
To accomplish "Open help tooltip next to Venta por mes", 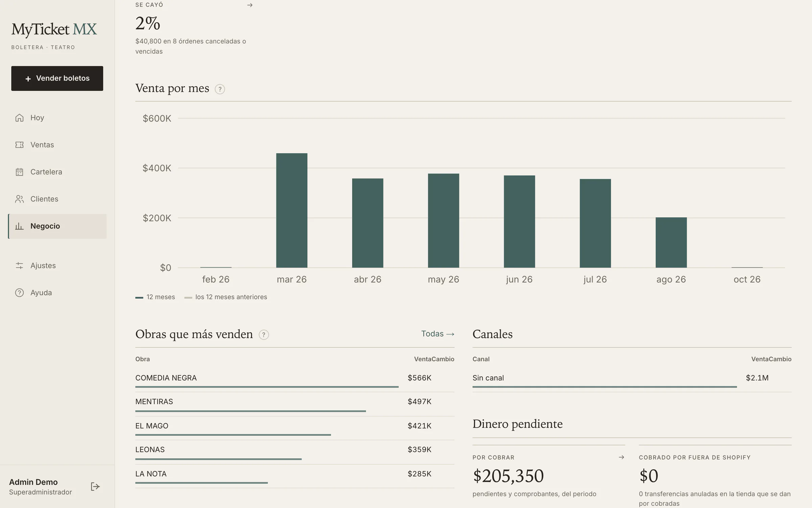I will [x=220, y=89].
